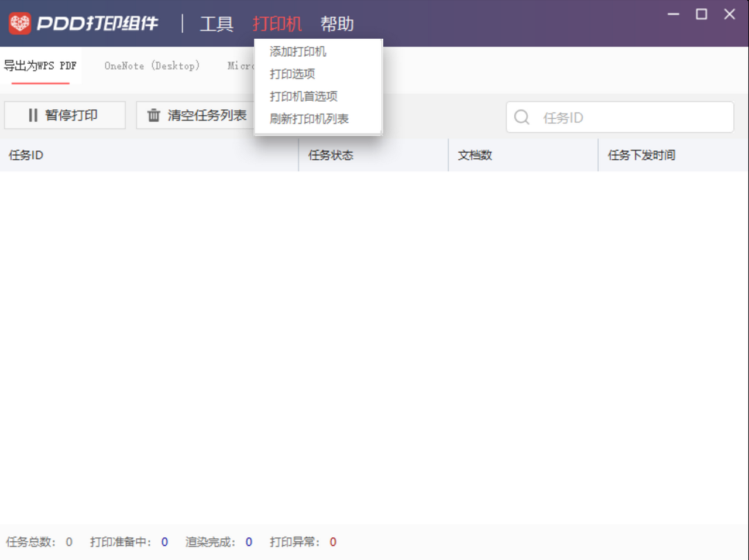
Task: Click the 任务状态 column header
Action: pos(331,155)
